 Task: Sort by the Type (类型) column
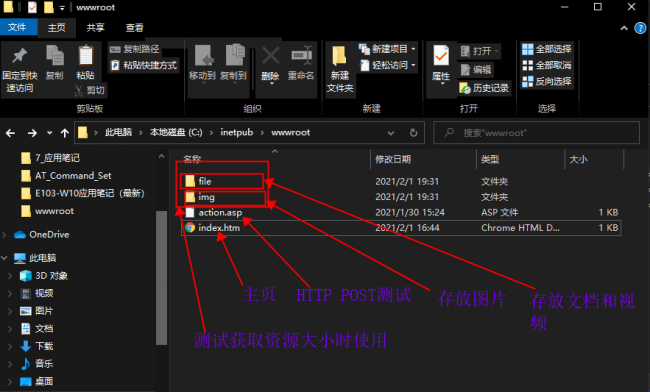pos(490,159)
